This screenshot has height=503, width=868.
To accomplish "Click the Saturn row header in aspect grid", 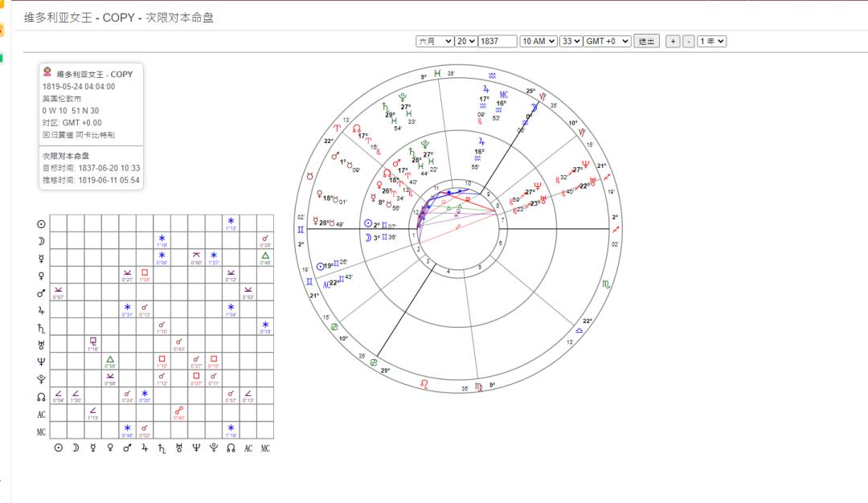I will coord(41,328).
